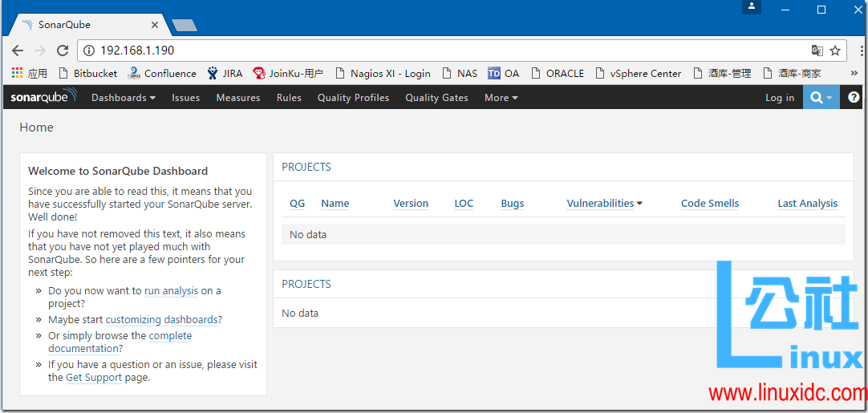The height and width of the screenshot is (413, 868).
Task: Click the Log in link
Action: pyautogui.click(x=780, y=98)
